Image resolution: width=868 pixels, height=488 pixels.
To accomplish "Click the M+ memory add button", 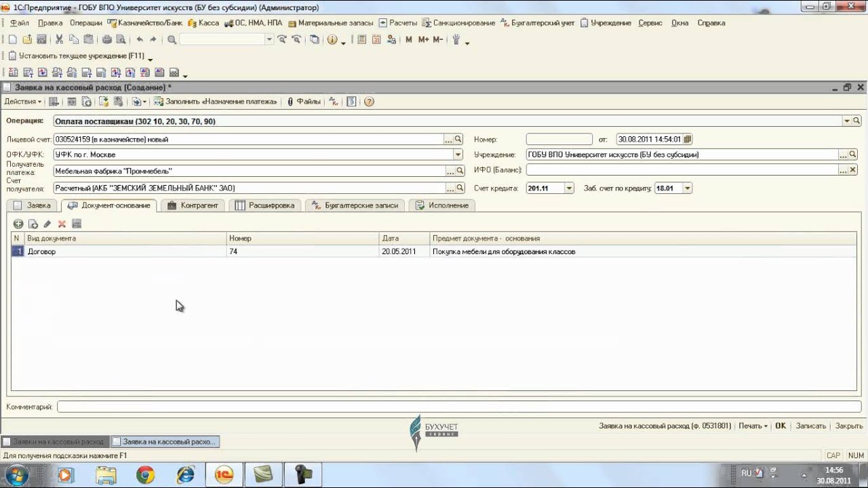I will coord(423,40).
